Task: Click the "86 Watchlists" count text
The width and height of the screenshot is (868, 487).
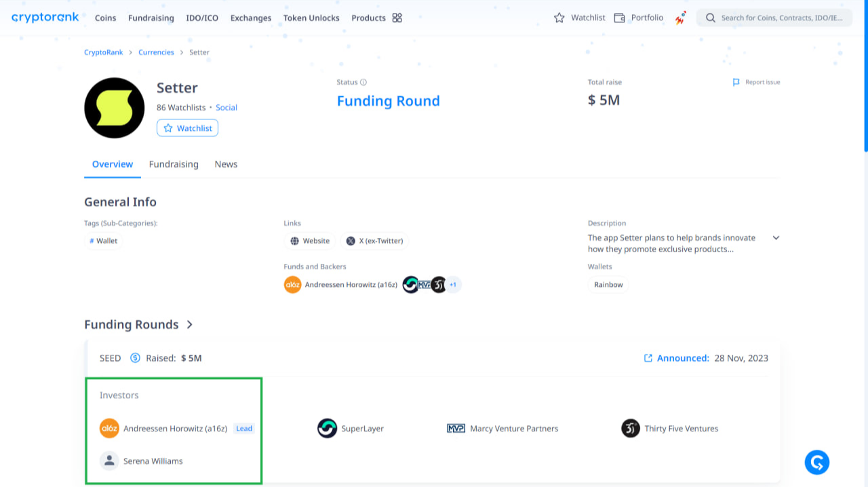Action: point(181,108)
